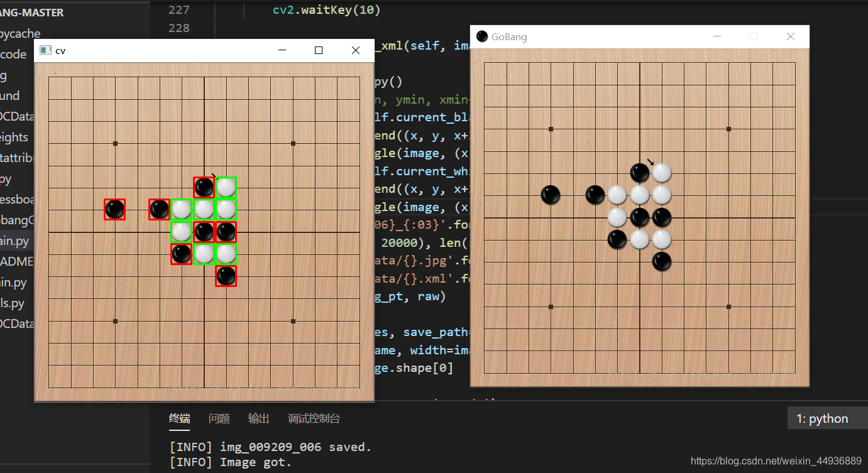Click the 'ge.shape[0]' code text in editor

click(414, 368)
